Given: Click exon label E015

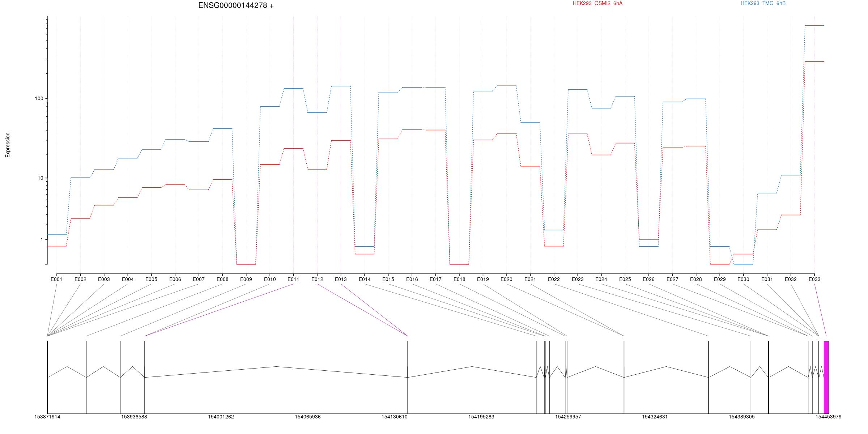Looking at the screenshot, I should pyautogui.click(x=388, y=279).
